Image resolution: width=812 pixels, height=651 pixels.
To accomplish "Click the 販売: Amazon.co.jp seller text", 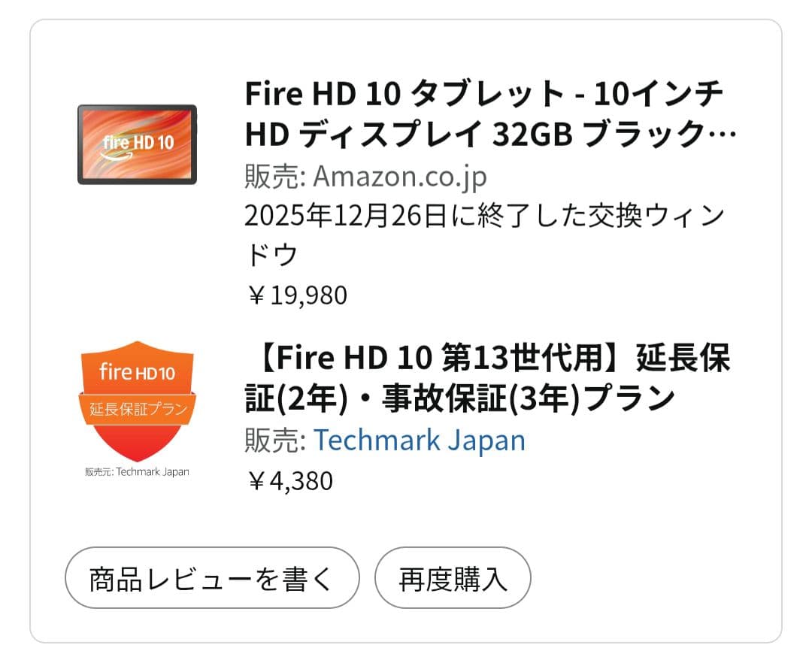I will click(x=364, y=177).
